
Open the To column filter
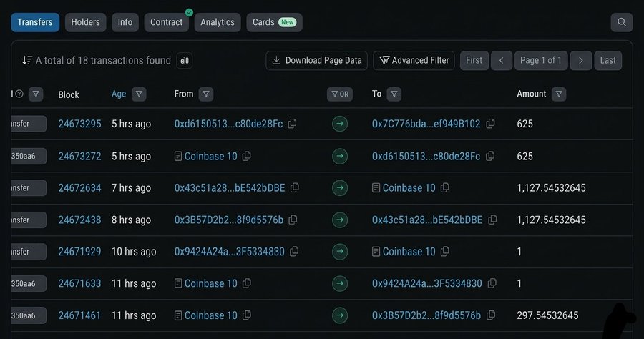click(394, 94)
